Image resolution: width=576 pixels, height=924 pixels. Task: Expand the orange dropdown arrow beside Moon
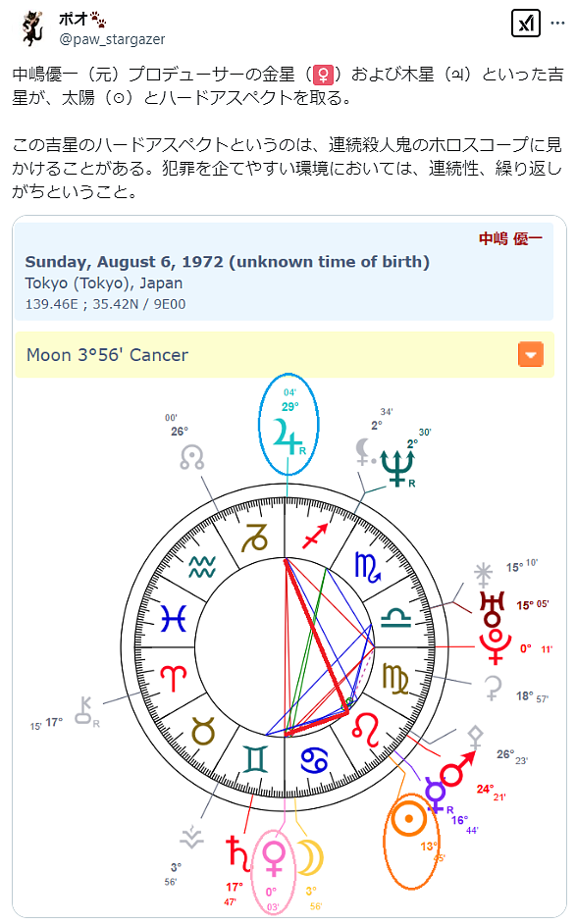tap(531, 355)
